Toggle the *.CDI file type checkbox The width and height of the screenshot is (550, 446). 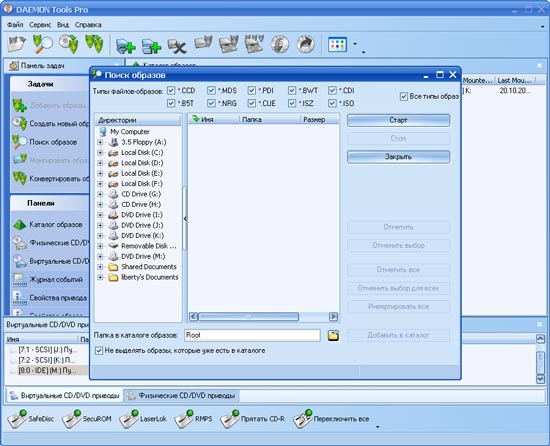click(332, 90)
